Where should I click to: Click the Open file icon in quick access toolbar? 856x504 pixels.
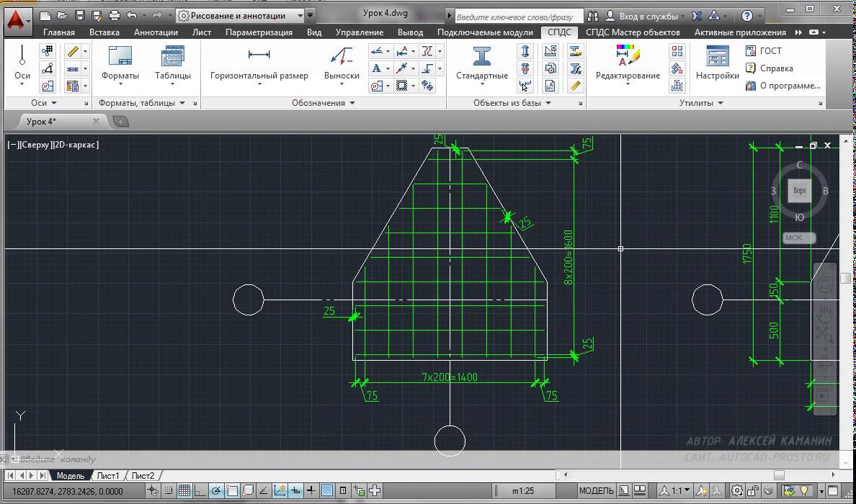pyautogui.click(x=62, y=16)
